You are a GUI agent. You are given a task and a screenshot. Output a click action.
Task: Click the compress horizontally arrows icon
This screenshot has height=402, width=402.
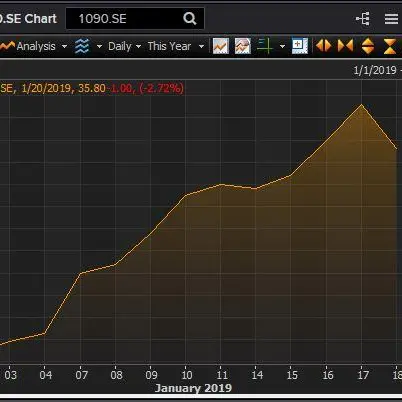(345, 46)
